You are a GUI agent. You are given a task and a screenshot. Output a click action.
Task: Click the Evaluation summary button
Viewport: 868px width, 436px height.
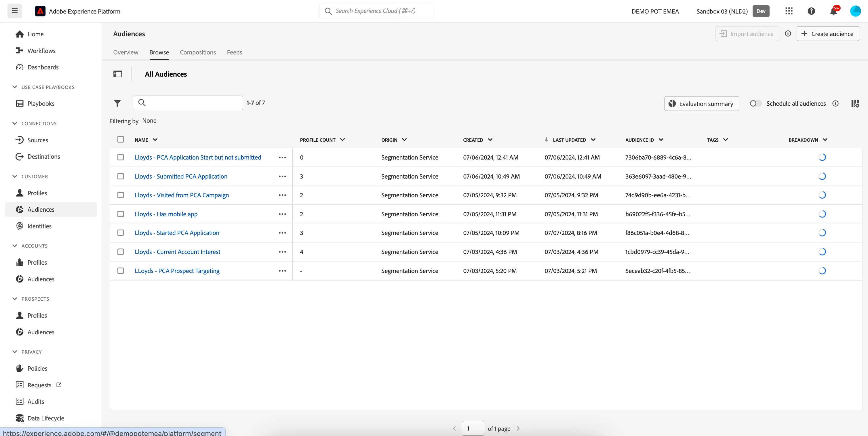(x=702, y=103)
